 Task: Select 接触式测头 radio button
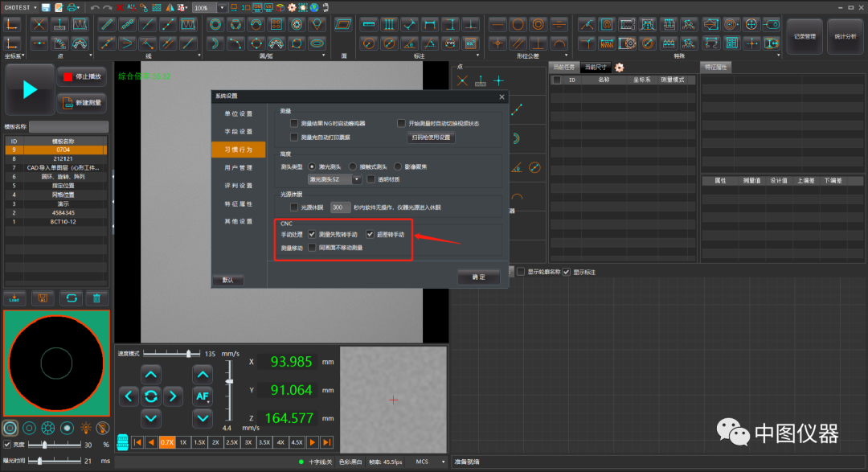(353, 166)
